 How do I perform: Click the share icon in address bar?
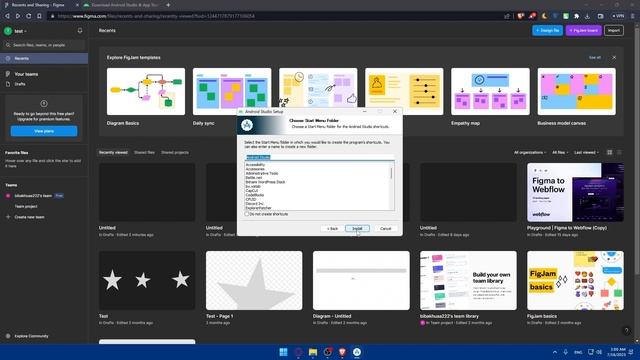507,16
